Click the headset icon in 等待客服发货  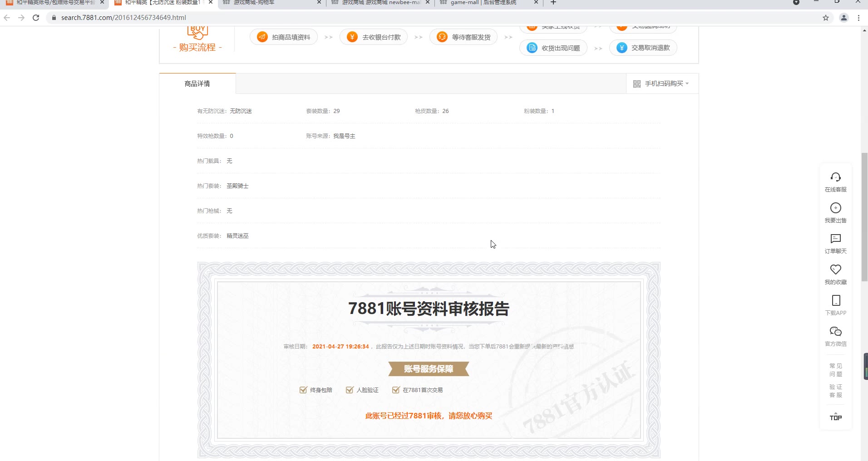(x=442, y=37)
